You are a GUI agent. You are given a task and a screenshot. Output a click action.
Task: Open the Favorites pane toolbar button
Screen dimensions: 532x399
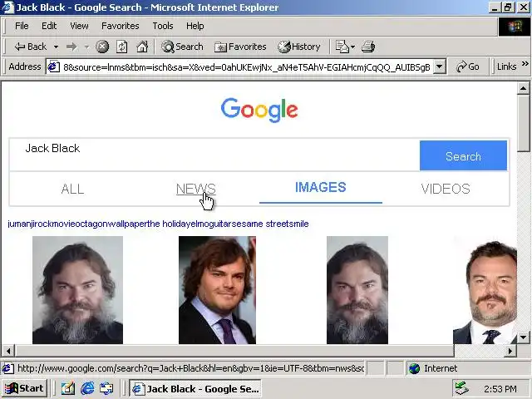[240, 47]
